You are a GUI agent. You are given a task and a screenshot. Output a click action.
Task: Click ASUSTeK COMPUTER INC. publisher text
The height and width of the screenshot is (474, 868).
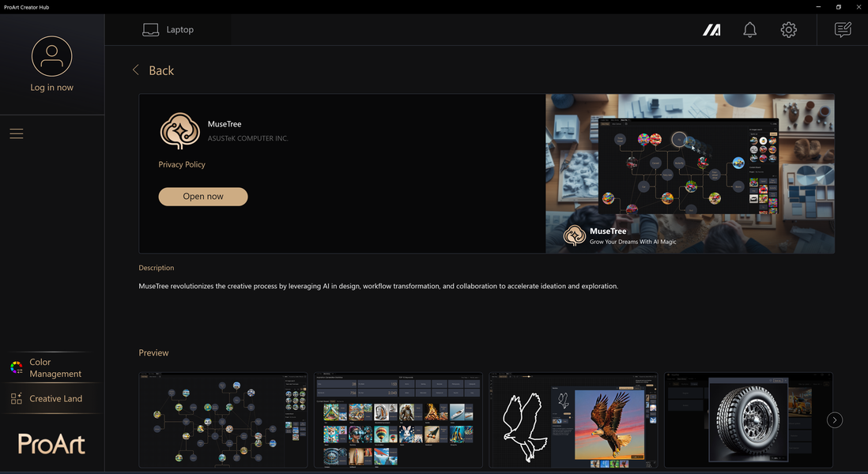pyautogui.click(x=248, y=138)
